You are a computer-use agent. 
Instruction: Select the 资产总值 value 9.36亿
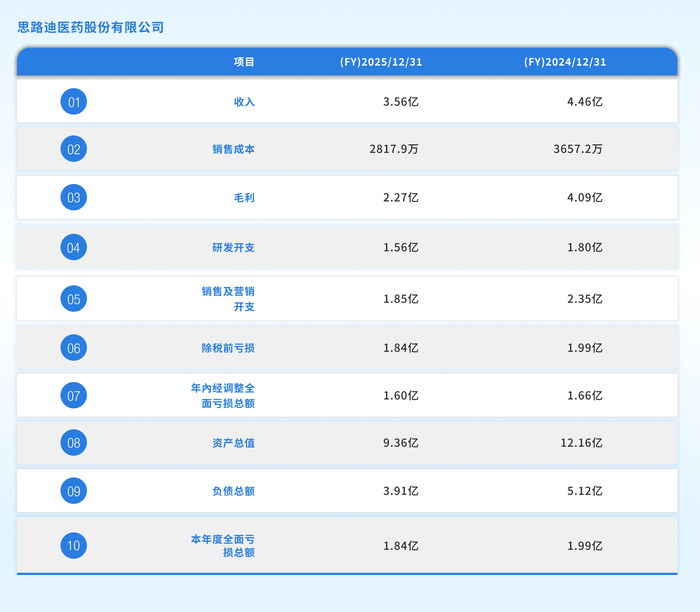pos(401,443)
